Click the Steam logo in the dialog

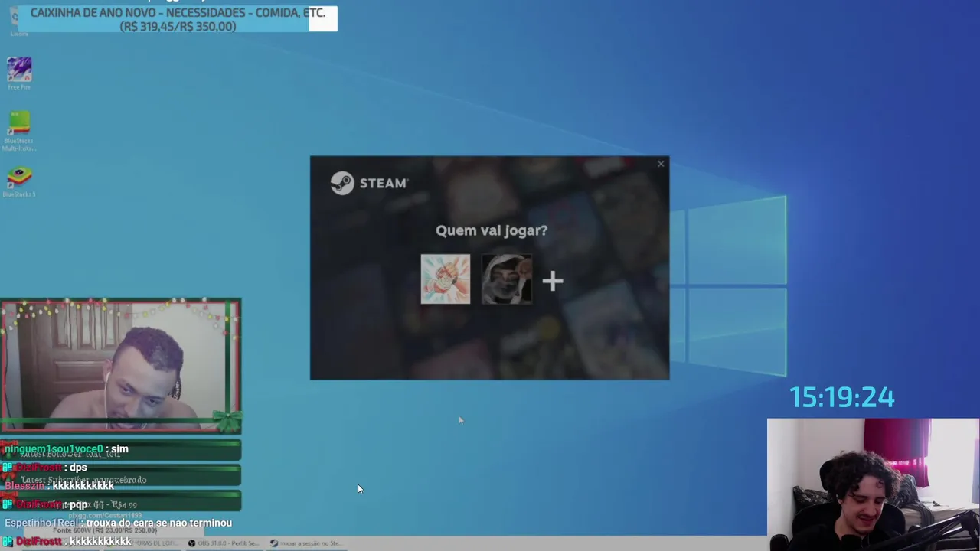coord(369,183)
